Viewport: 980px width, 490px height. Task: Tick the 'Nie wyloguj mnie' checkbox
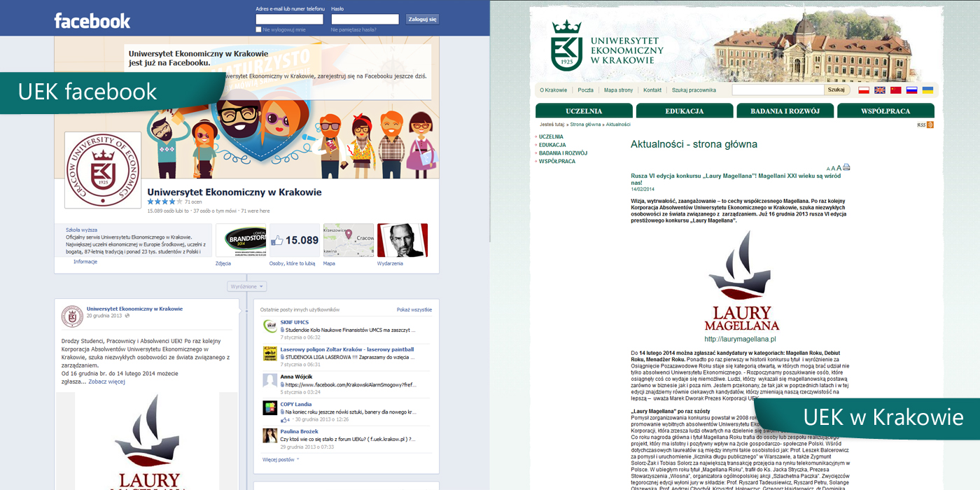(258, 30)
